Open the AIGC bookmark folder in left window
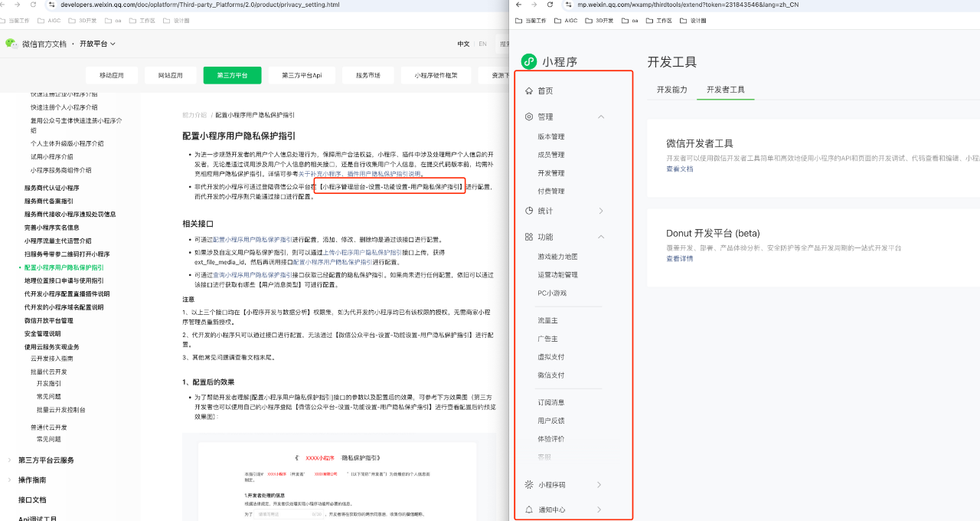Screen dimensions: 980x521 [x=49, y=21]
